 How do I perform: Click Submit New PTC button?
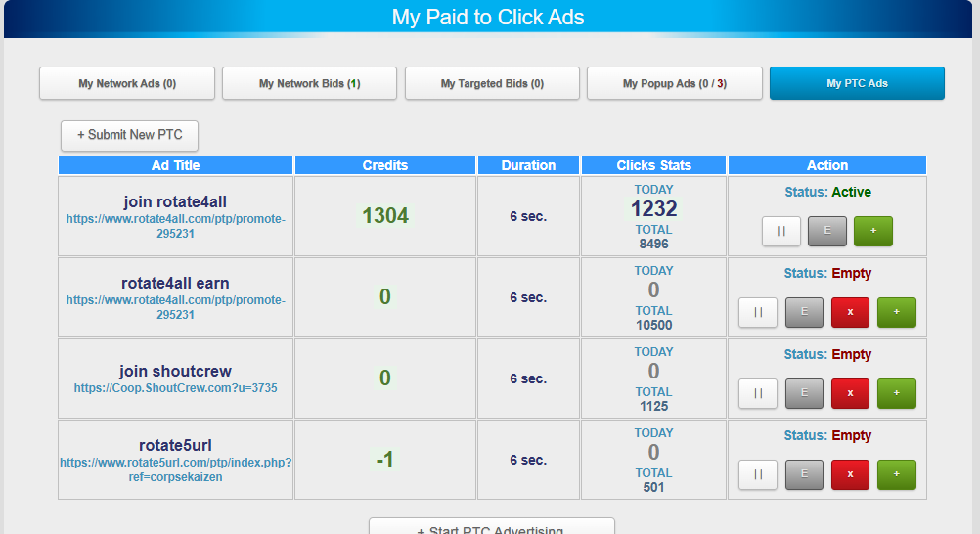pos(129,135)
